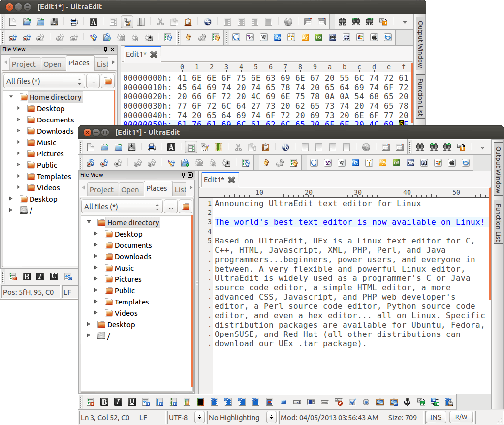Open 'All files (*)' filter in back window
504x425 pixels.
point(44,81)
